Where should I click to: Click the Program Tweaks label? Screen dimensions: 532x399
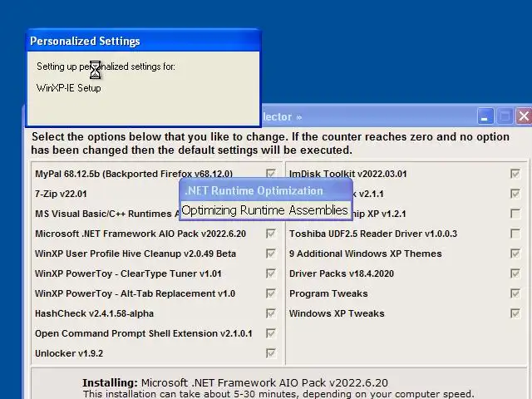pyautogui.click(x=328, y=293)
